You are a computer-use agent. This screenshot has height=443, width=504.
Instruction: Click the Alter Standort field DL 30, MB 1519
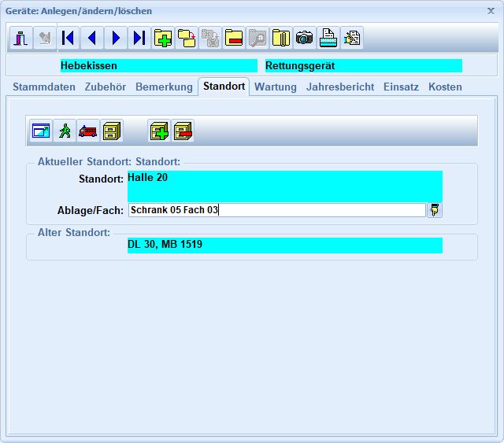point(285,245)
